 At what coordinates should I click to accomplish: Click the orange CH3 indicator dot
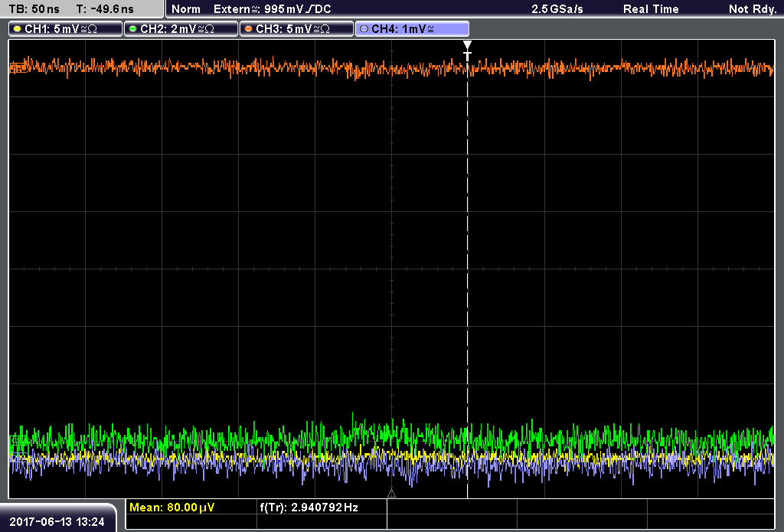[x=249, y=29]
